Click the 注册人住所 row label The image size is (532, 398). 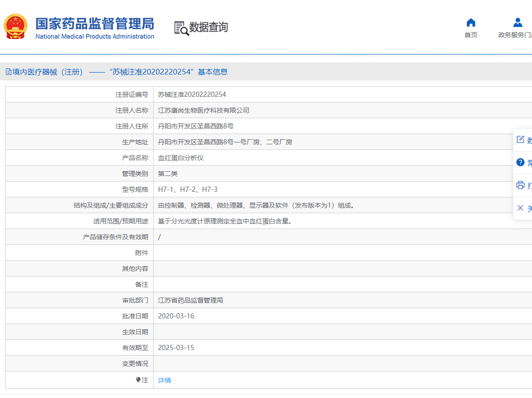[132, 126]
